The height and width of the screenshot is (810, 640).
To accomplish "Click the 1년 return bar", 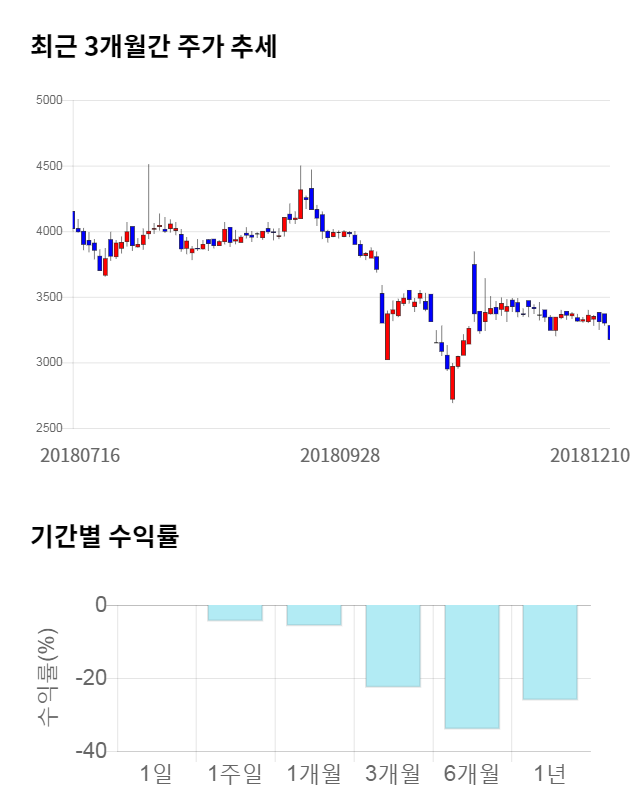I will [550, 652].
